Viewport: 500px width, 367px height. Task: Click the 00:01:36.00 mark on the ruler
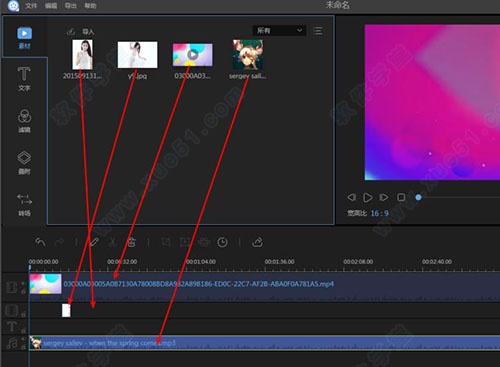coord(279,262)
